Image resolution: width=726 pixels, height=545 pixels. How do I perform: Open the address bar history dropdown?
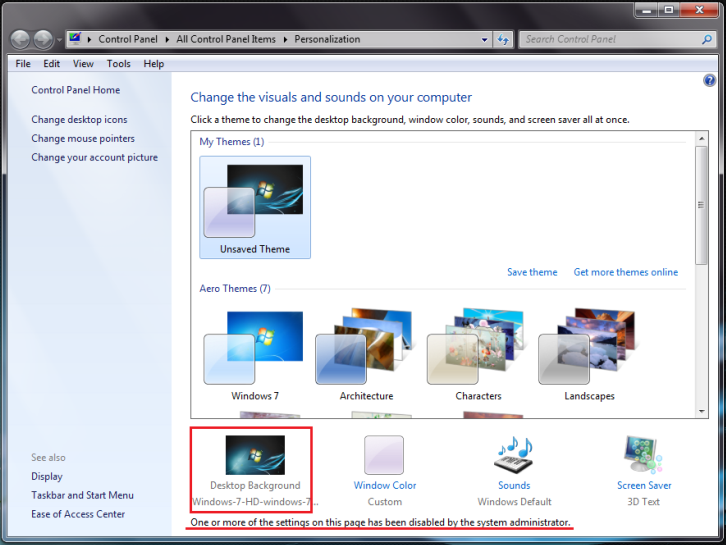(484, 40)
